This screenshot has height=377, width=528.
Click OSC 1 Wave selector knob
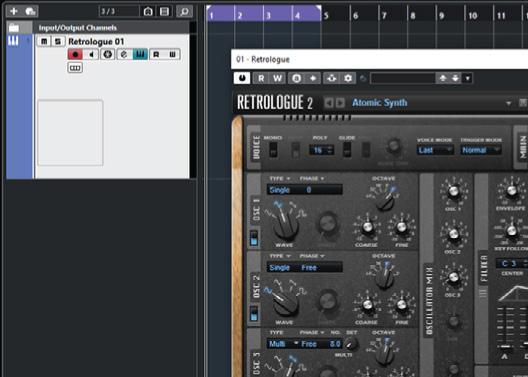coord(286,226)
